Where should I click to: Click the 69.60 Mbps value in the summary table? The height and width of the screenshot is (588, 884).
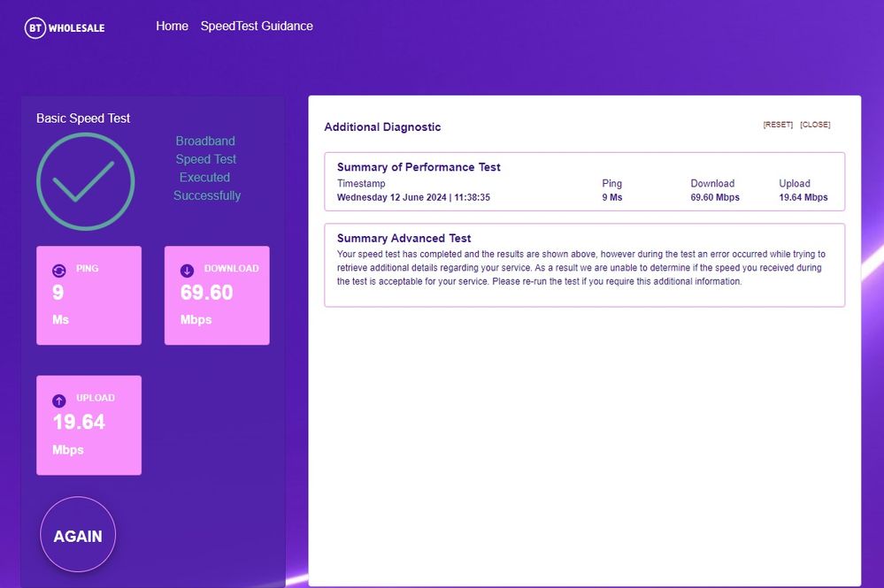tap(715, 197)
